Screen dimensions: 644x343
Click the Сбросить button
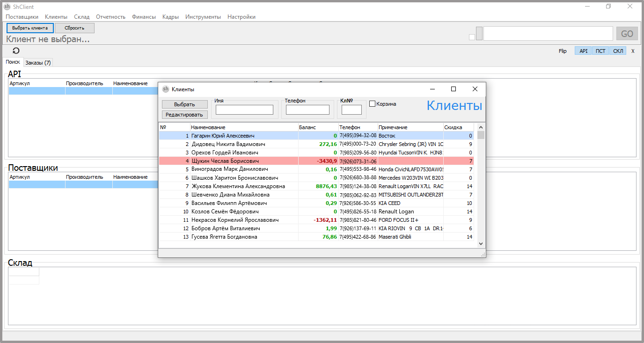[x=74, y=28]
